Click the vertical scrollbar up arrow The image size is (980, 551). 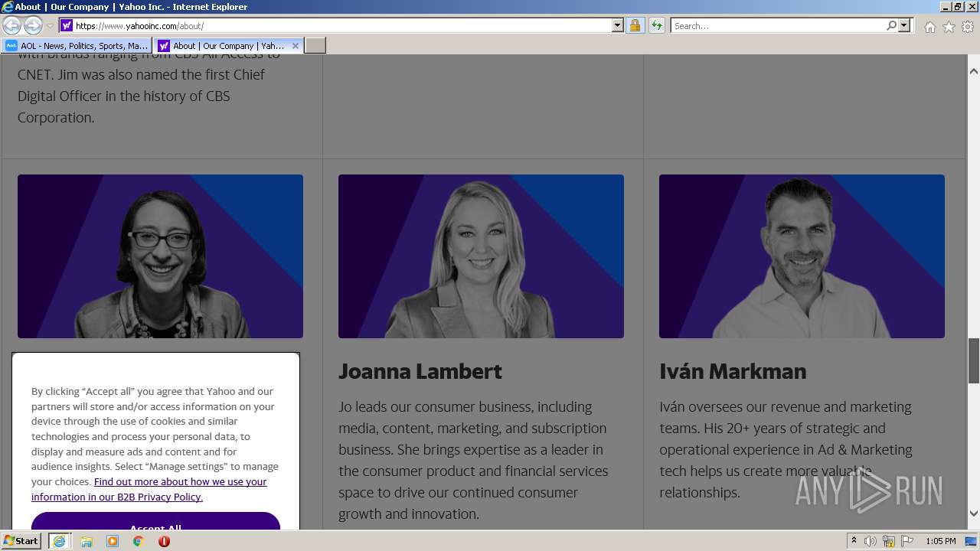[x=974, y=71]
